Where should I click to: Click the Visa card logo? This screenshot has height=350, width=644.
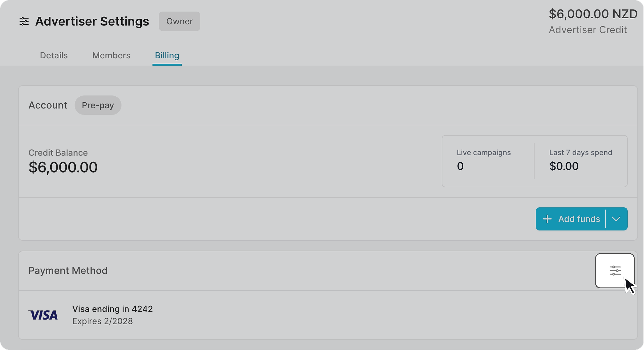(x=43, y=315)
